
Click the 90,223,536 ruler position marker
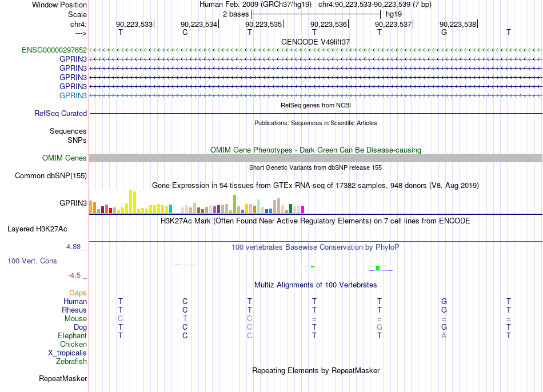tap(329, 24)
